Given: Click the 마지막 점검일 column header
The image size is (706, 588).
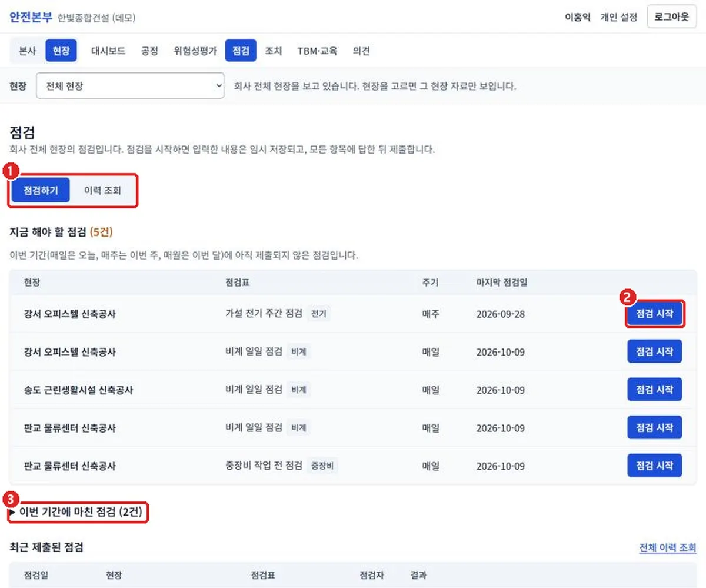Looking at the screenshot, I should [x=502, y=283].
